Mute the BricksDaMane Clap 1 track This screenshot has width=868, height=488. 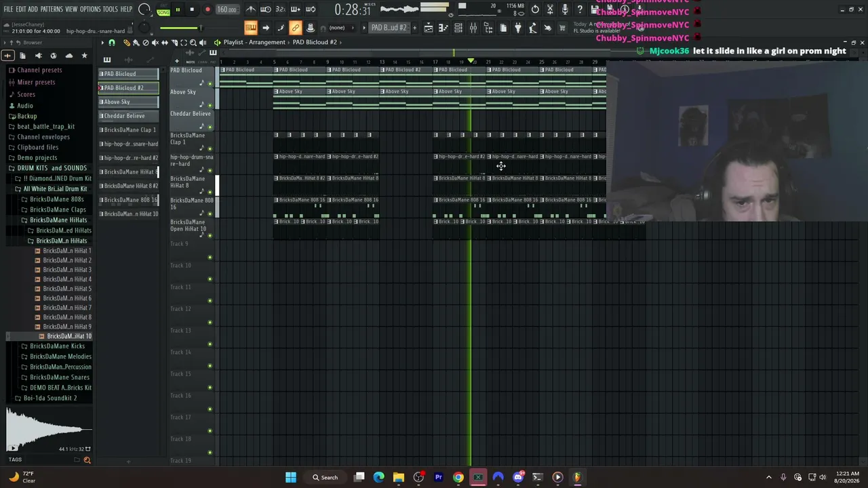(210, 149)
